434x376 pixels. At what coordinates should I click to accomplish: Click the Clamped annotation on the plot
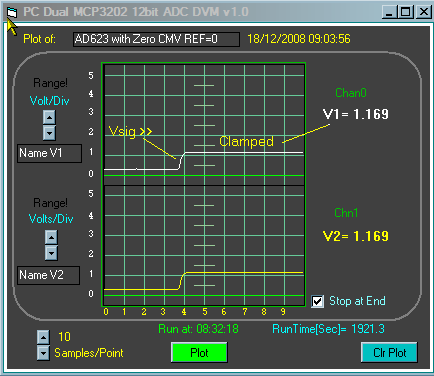click(x=246, y=141)
